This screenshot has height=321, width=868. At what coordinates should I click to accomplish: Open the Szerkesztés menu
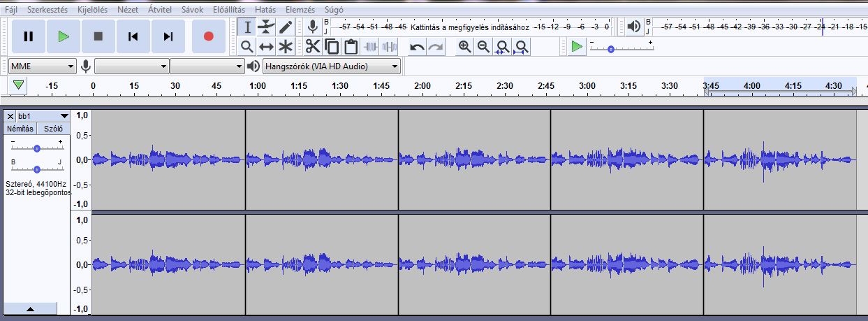(47, 10)
